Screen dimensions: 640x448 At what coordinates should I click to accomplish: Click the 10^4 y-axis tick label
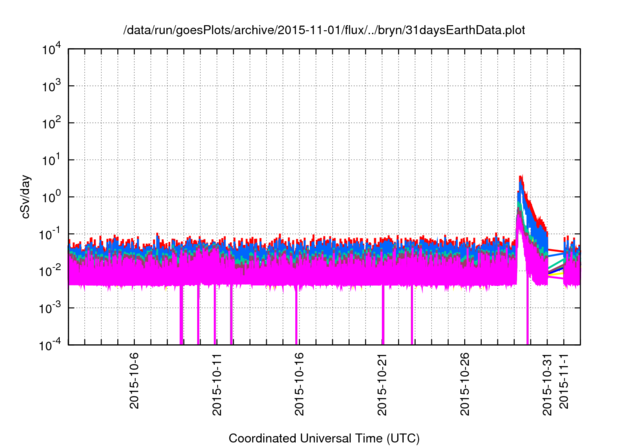click(x=51, y=50)
